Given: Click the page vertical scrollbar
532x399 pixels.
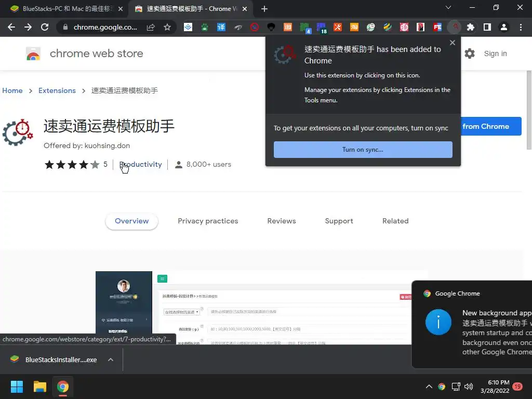Looking at the screenshot, I should click(529, 110).
